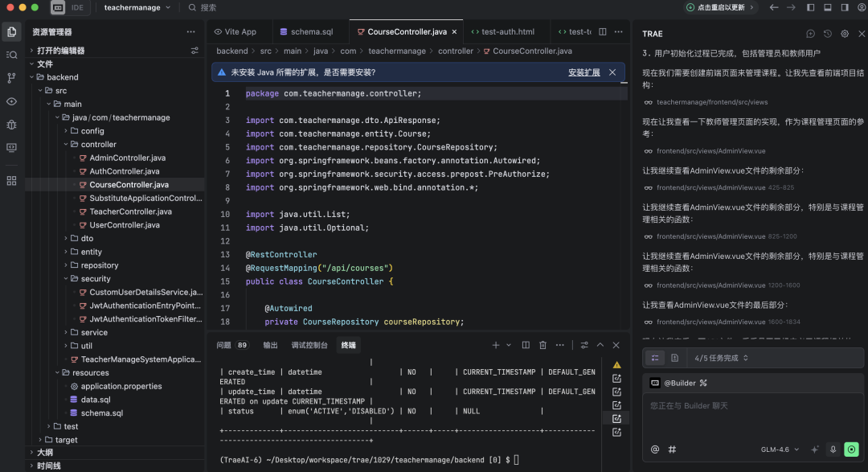This screenshot has height=472, width=868.
Task: Open the Explorer files icon in activity bar
Action: click(x=11, y=31)
